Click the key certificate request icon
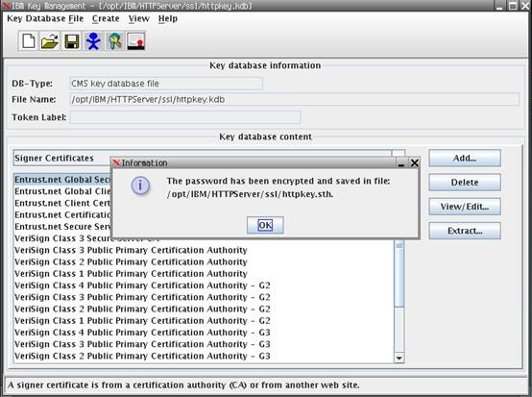532x397 pixels. coord(114,41)
